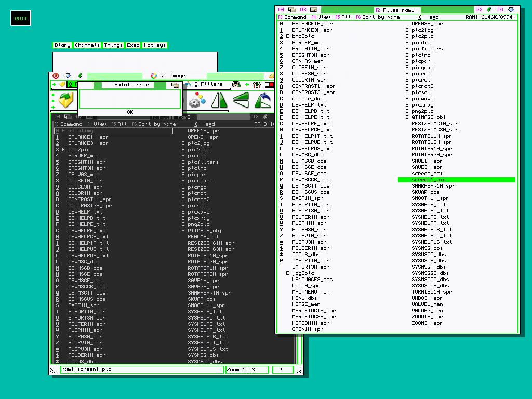Click the overlapping-windows icon in Fatal error title bar
The width and height of the screenshot is (532, 399).
click(175, 85)
